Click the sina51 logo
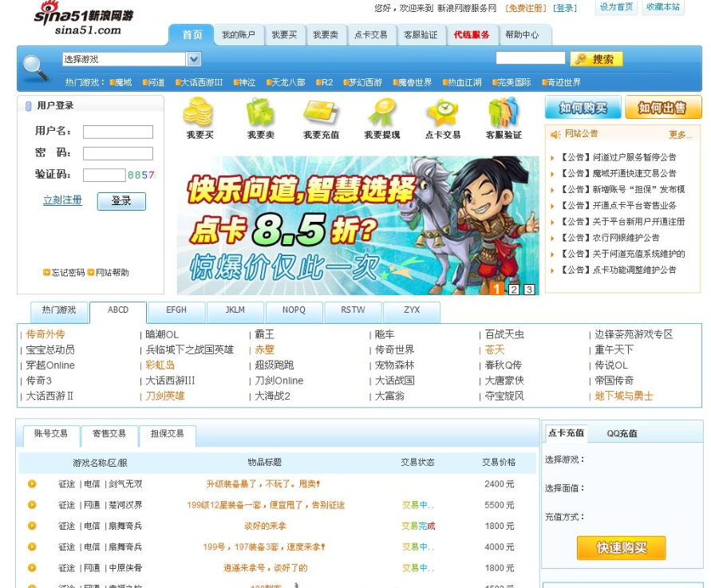 click(x=84, y=18)
